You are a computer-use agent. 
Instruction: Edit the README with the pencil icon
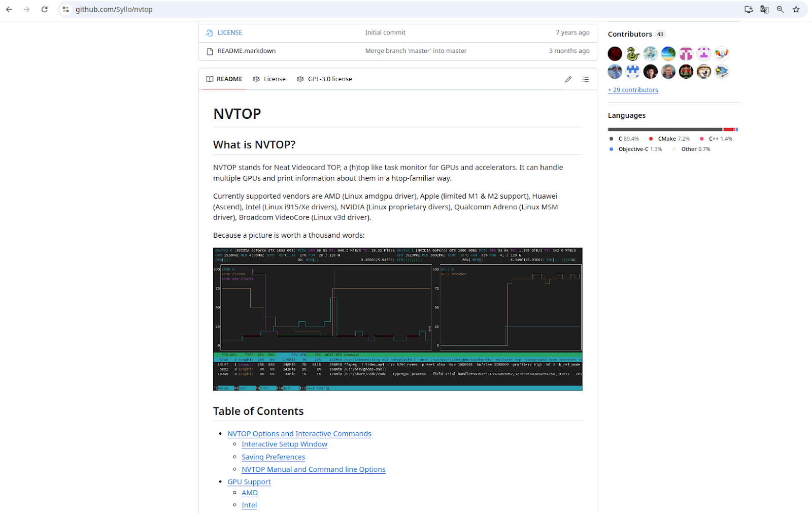coord(568,79)
